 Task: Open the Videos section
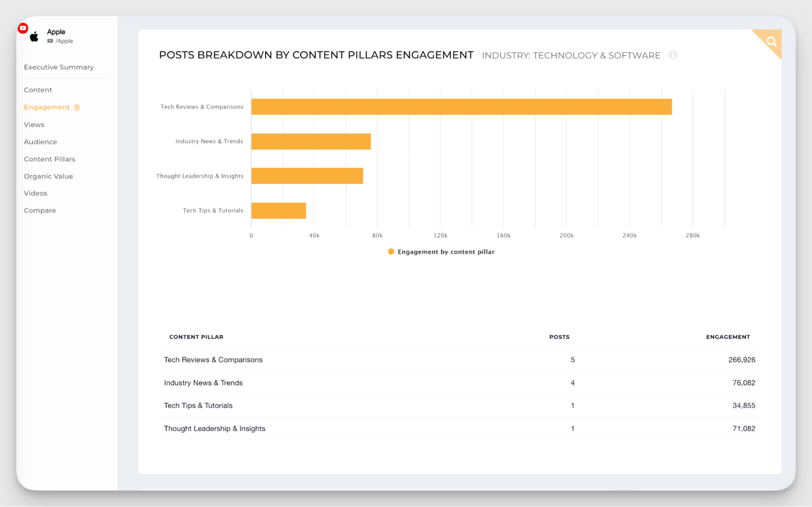click(35, 193)
